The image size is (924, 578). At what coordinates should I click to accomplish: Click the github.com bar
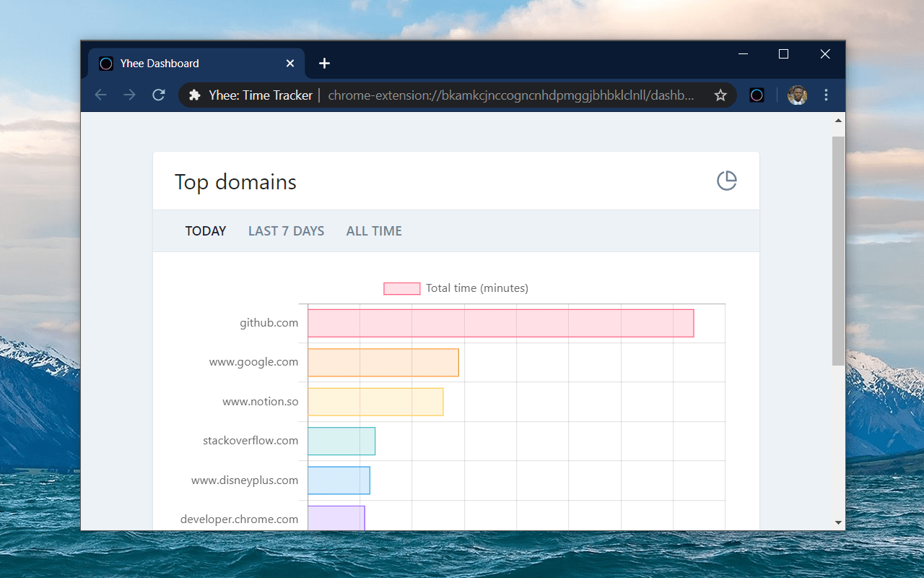pyautogui.click(x=501, y=323)
